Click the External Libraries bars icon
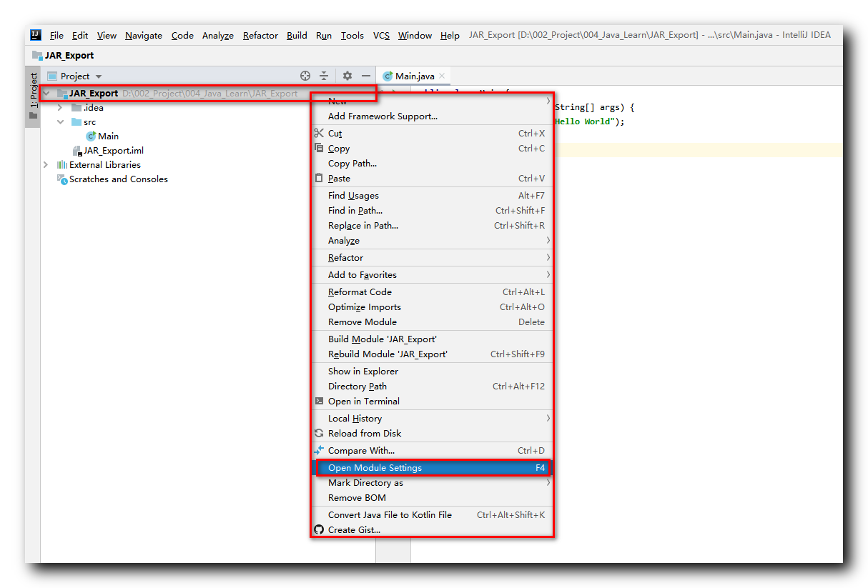The height and width of the screenshot is (588, 868). coord(62,164)
